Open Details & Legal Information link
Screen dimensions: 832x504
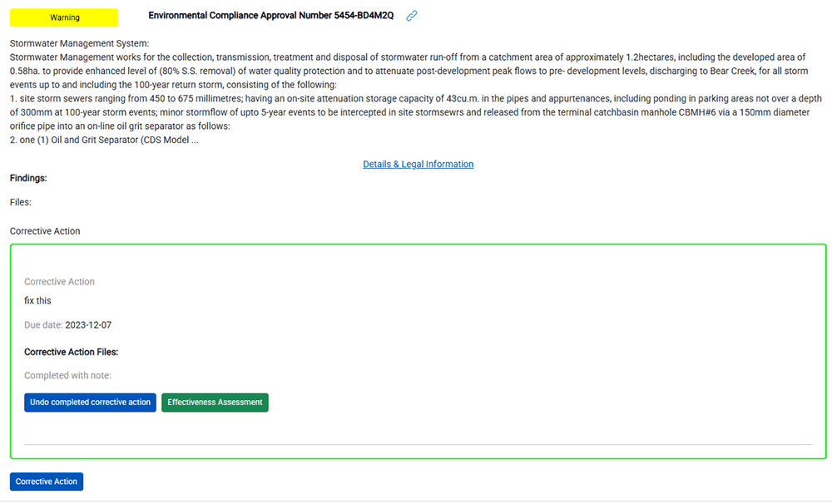click(418, 164)
